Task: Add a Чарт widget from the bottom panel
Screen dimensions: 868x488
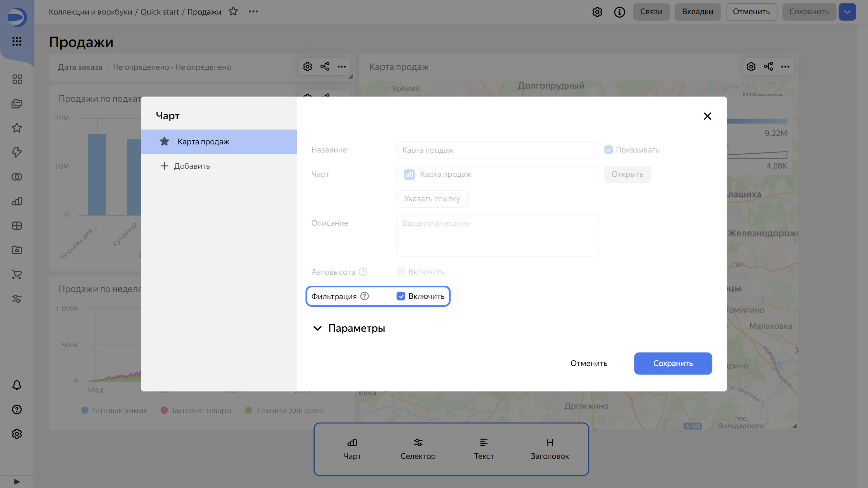Action: coord(352,449)
